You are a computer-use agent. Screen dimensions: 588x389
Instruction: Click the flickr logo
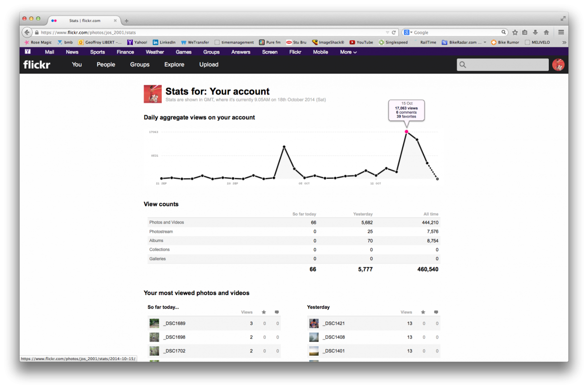tap(37, 64)
